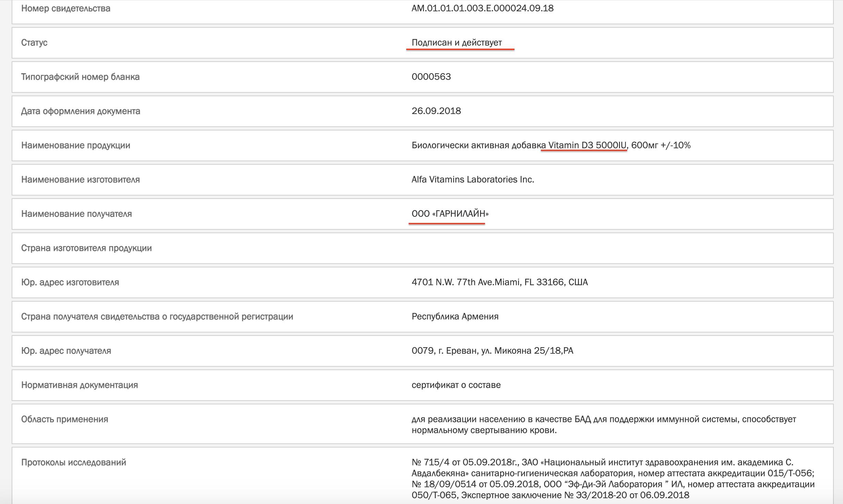843x504 pixels.
Task: Click the 'Номер свидетельства' label
Action: (66, 8)
